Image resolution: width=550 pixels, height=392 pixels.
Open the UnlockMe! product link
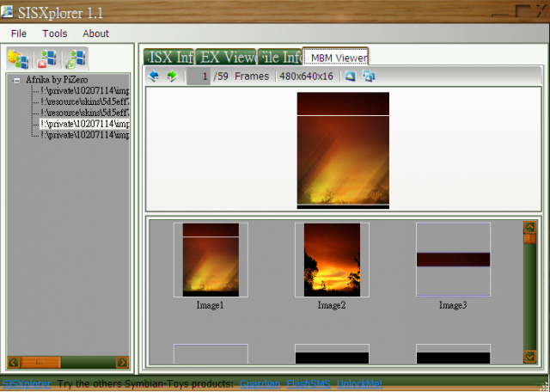point(359,384)
